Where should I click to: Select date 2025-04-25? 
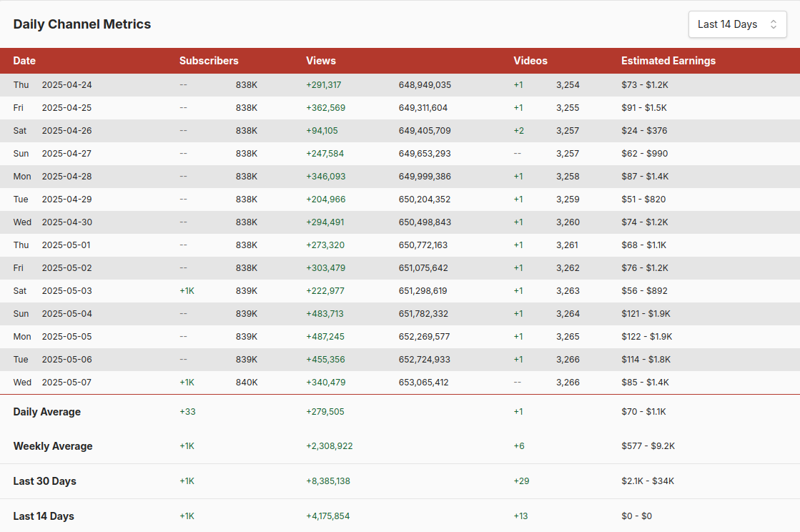66,108
